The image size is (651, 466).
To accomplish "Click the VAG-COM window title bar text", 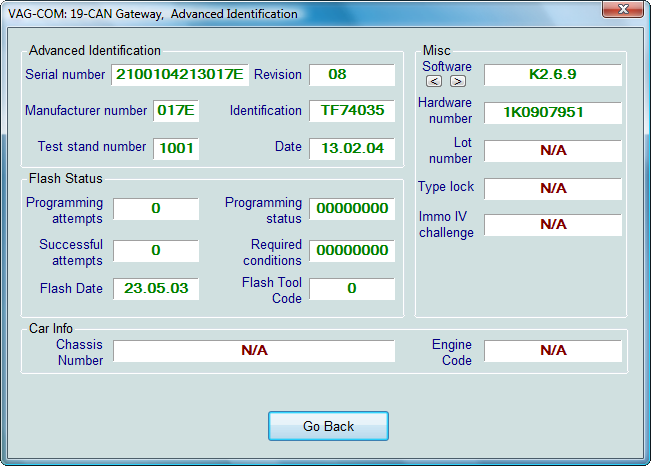I will pyautogui.click(x=153, y=14).
